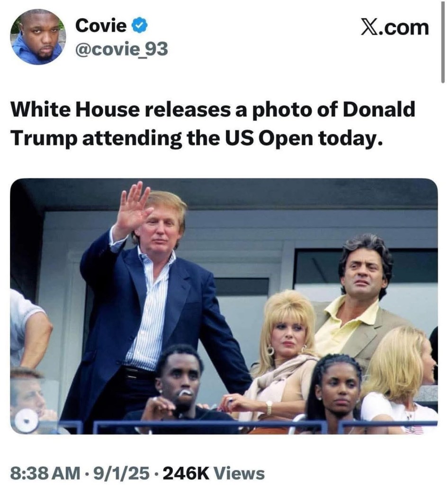Image resolution: width=448 pixels, height=485 pixels.
Task: Open Covie's round profile avatar
Action: (x=38, y=36)
